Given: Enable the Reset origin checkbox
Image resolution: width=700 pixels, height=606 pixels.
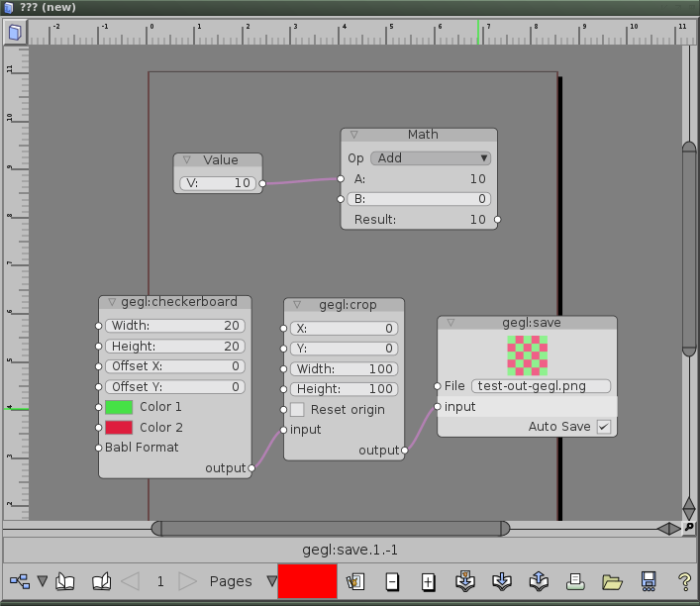Looking at the screenshot, I should [x=297, y=410].
